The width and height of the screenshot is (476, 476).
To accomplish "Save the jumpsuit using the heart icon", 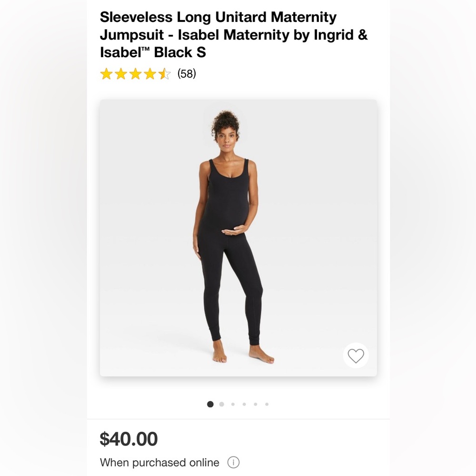I will click(356, 355).
